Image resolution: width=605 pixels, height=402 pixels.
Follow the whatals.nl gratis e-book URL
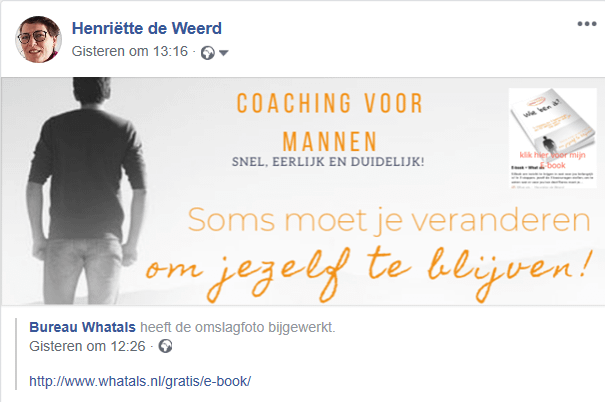point(140,381)
